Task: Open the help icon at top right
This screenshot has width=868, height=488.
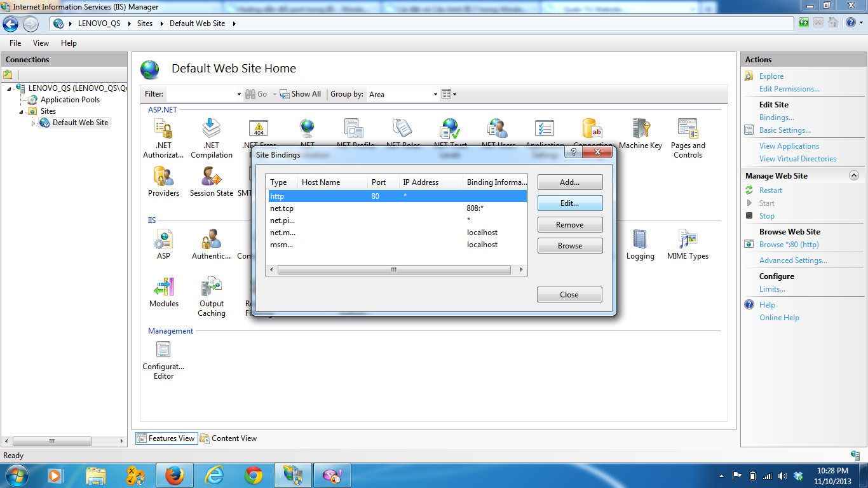Action: pos(851,23)
